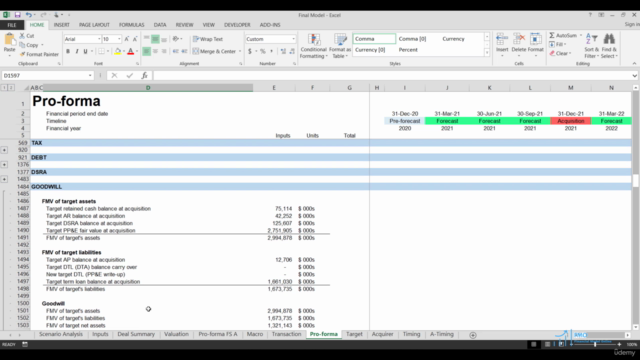Open Conditional Formatting icon
Viewport: 640px width, 360px height.
pos(313,40)
